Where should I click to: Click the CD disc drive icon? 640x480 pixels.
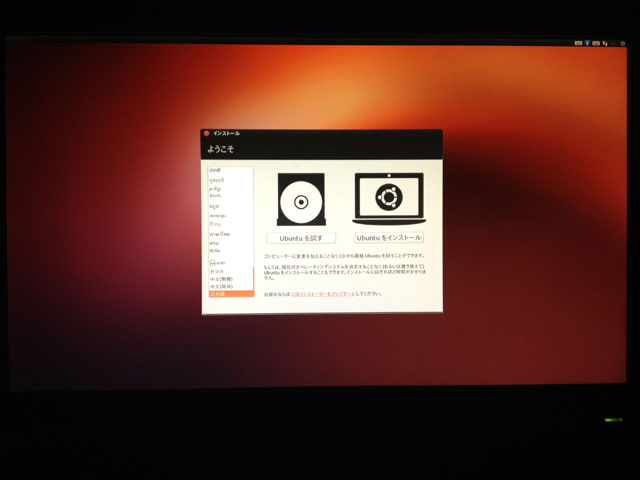pyautogui.click(x=301, y=199)
